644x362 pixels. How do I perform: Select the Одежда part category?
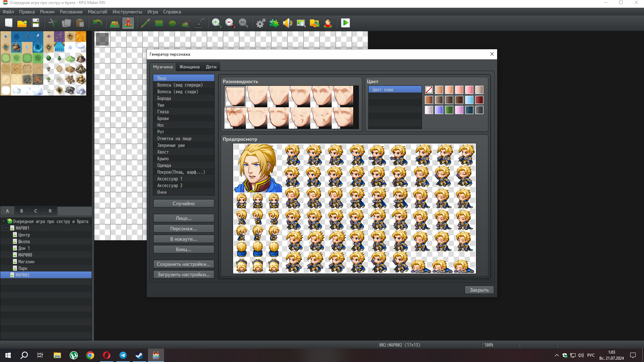(x=164, y=165)
